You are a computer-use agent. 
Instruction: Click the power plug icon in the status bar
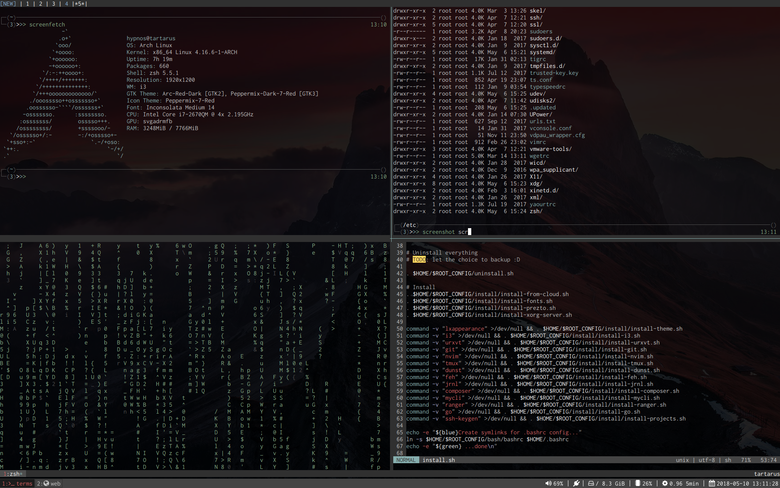click(x=577, y=484)
